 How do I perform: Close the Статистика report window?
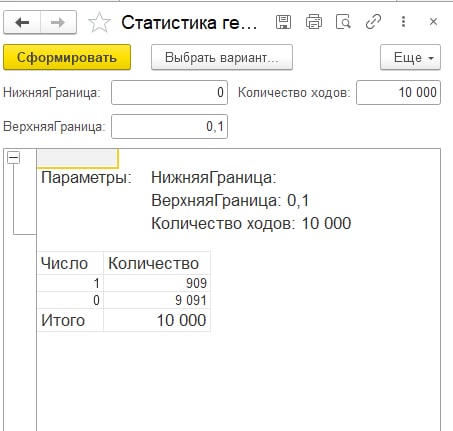[x=433, y=22]
